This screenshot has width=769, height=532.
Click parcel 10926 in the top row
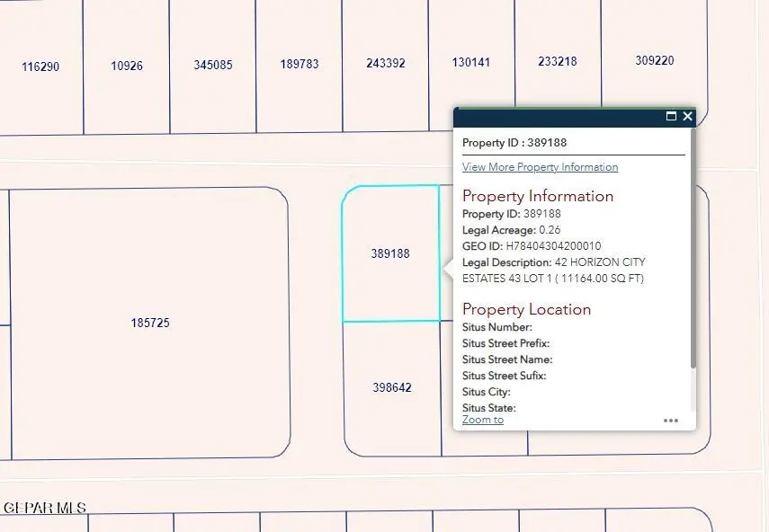click(127, 66)
